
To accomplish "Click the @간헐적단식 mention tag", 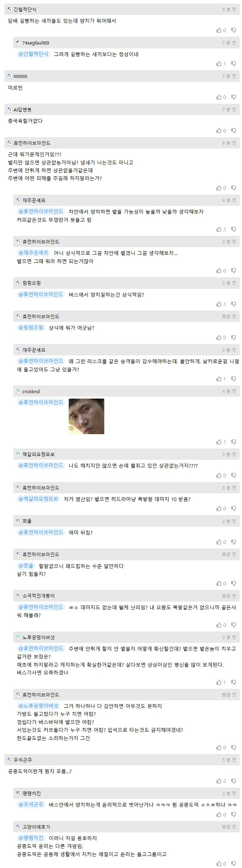I will point(33,54).
